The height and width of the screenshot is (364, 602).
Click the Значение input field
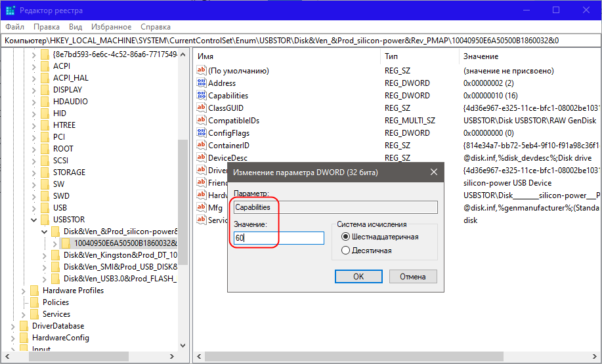(279, 238)
